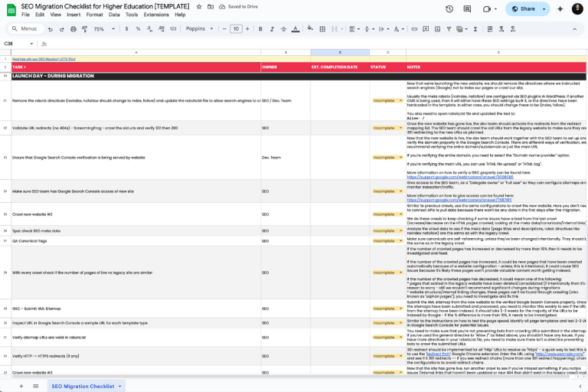The height and width of the screenshot is (392, 588).
Task: Decrease font size with minus button
Action: pyautogui.click(x=224, y=29)
